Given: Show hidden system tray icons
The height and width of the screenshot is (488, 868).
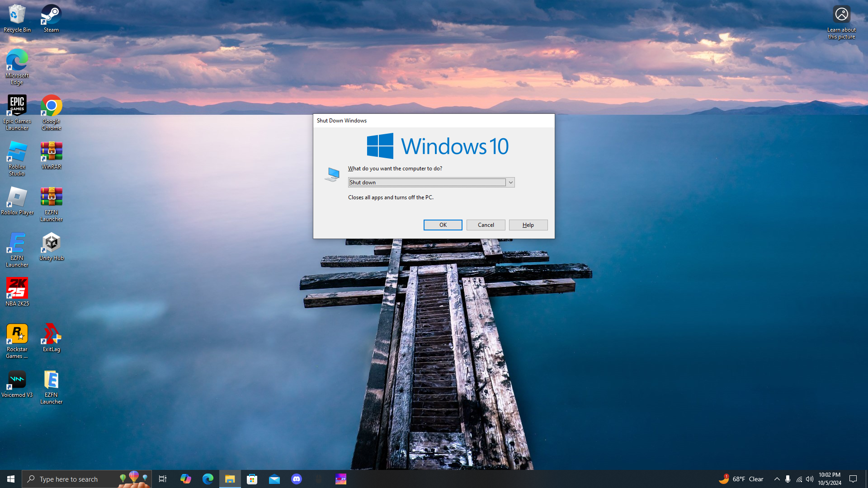Looking at the screenshot, I should (x=777, y=479).
